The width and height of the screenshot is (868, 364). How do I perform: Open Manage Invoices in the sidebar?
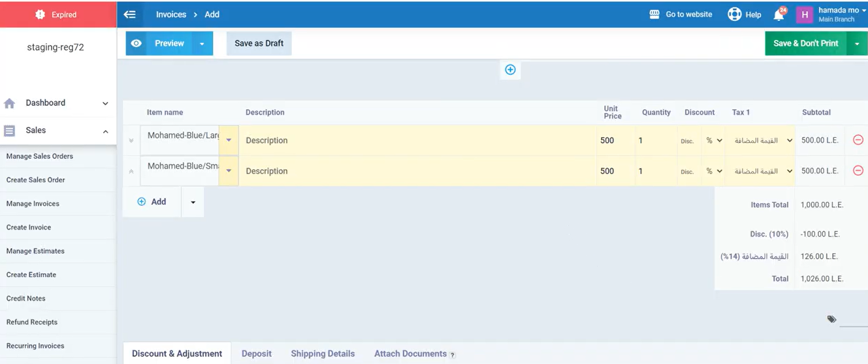33,204
